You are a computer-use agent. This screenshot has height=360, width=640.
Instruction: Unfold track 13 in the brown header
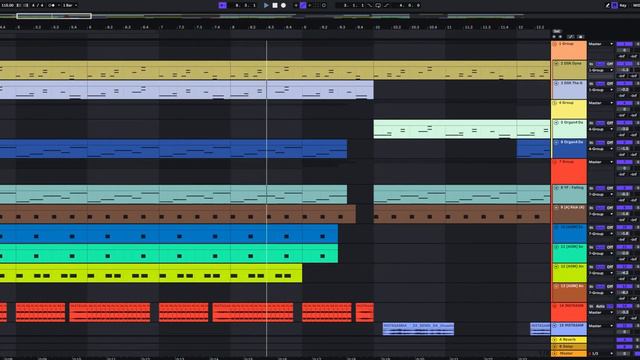556,286
